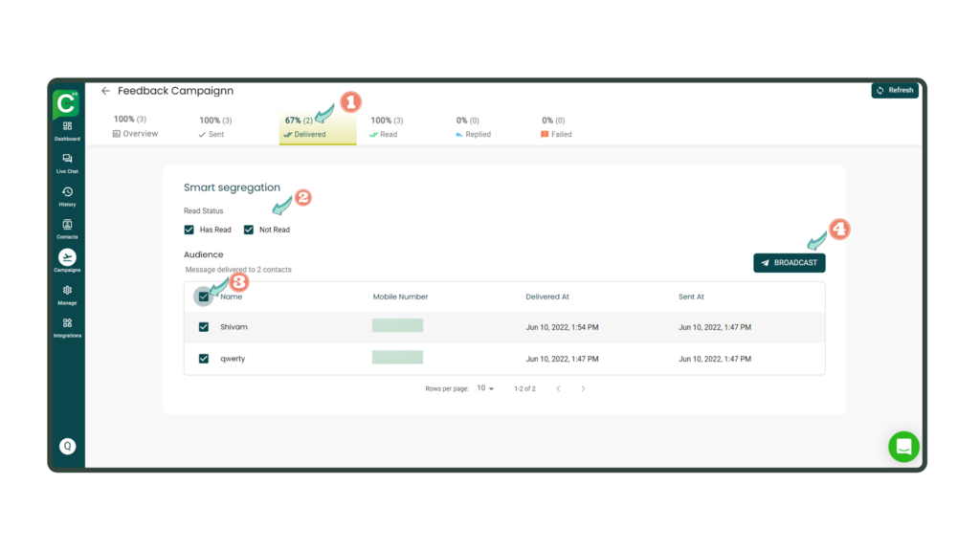Open Live Chat in sidebar
980x551 pixels.
(67, 163)
